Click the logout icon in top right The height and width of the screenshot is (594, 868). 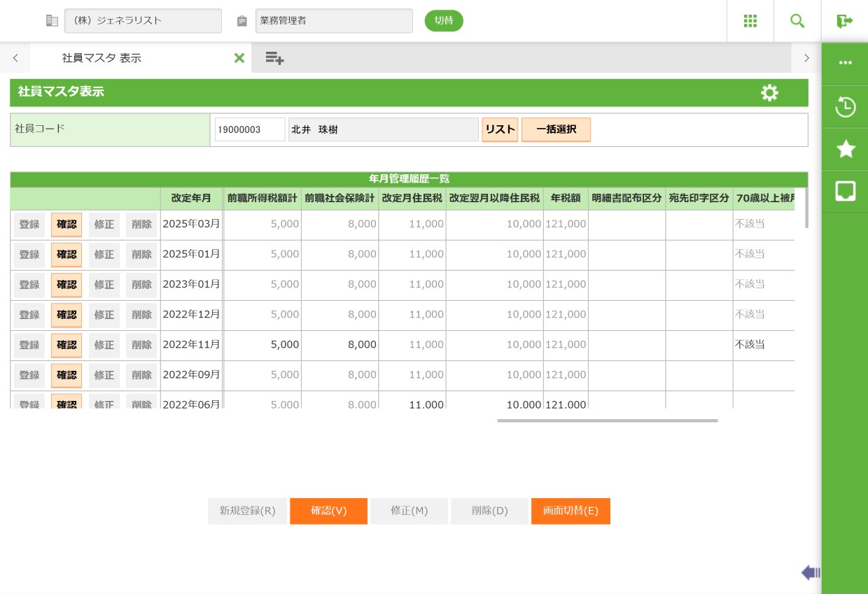click(844, 21)
